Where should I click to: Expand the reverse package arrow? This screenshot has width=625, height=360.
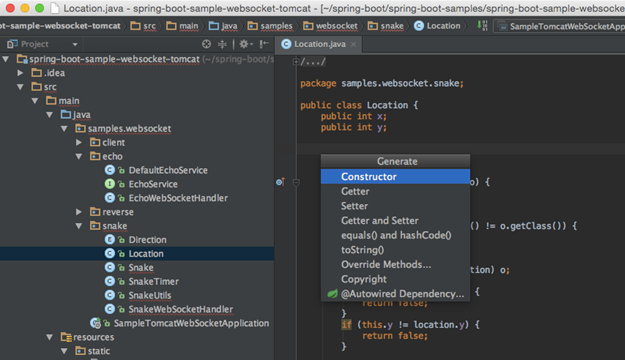[x=79, y=212]
